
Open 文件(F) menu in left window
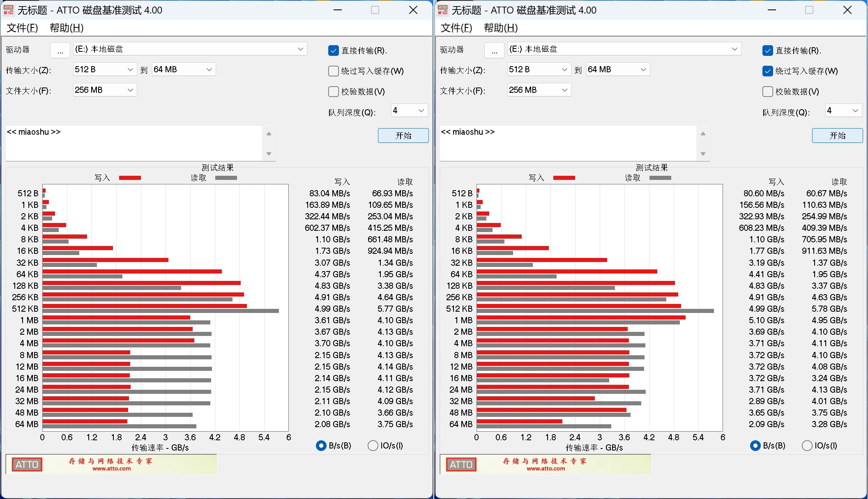pos(22,28)
